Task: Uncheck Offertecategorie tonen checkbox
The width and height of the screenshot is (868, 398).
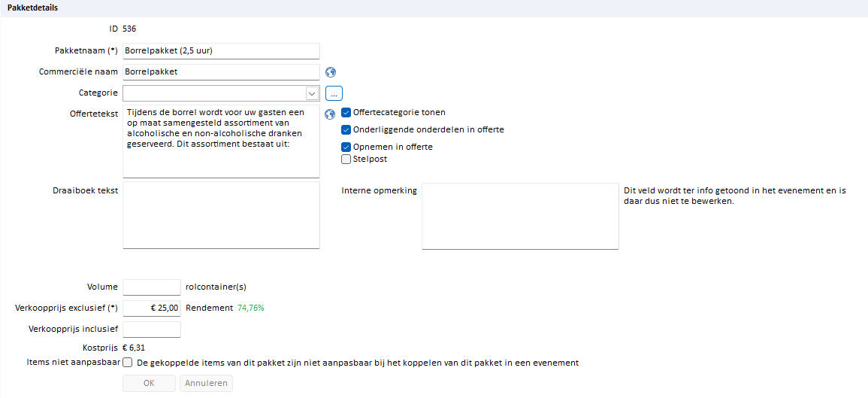Action: (346, 113)
